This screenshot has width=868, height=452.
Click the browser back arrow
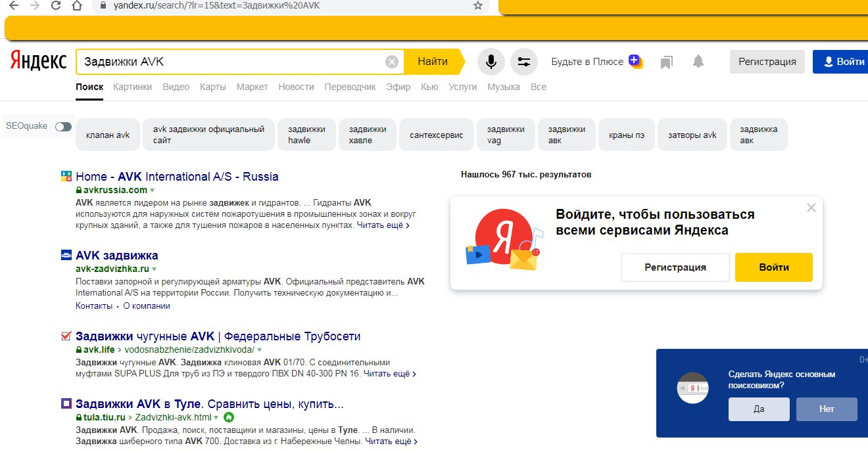point(12,5)
